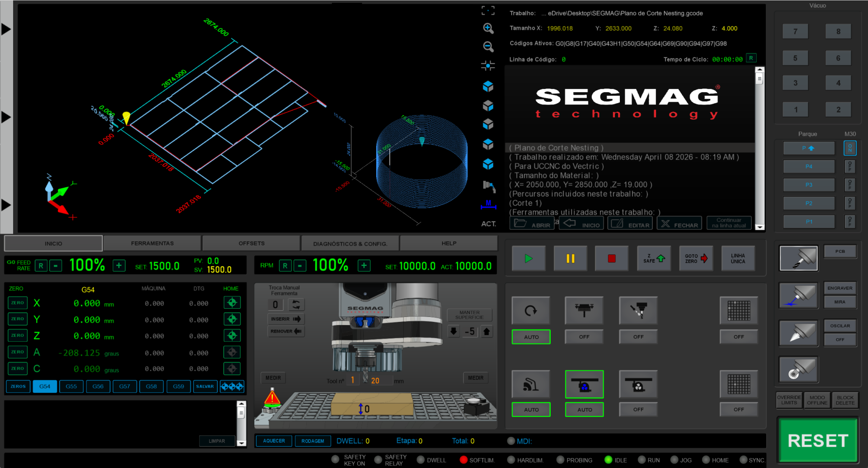The width and height of the screenshot is (868, 468).
Task: Toggle MODO OFFLINE
Action: click(x=817, y=400)
